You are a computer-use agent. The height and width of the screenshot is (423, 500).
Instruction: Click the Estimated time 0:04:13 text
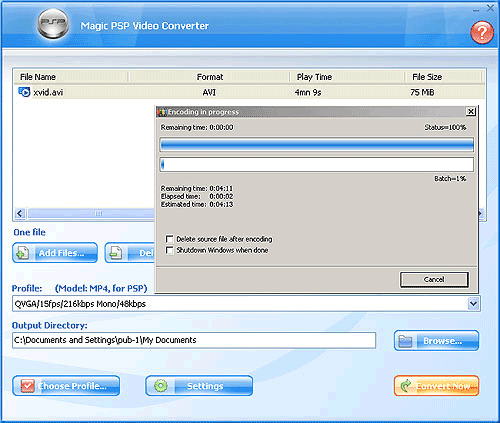click(197, 204)
